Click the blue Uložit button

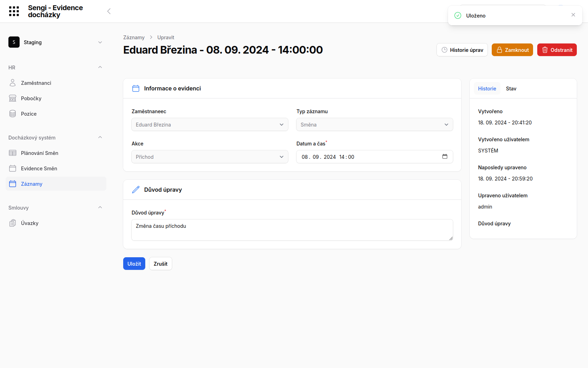click(134, 264)
